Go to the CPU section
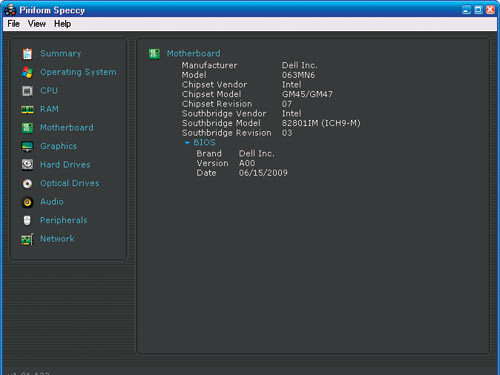The width and height of the screenshot is (500, 375). 49,91
